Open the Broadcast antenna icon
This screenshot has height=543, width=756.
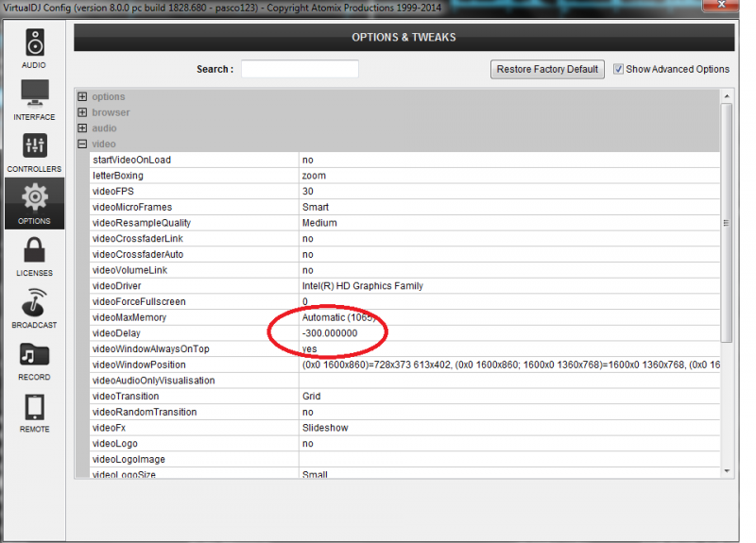pyautogui.click(x=34, y=303)
